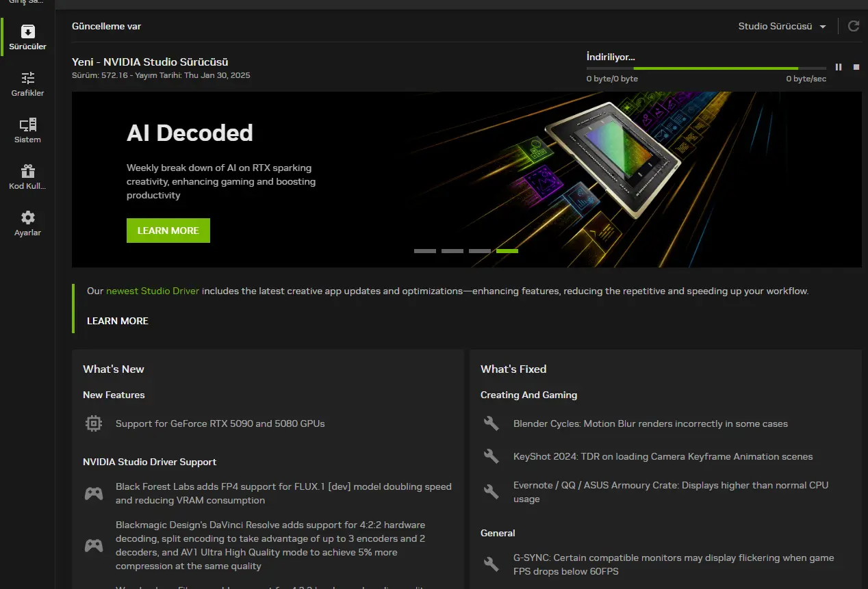Open the Grafikler sliders icon in sidebar
The height and width of the screenshot is (589, 868).
coord(27,78)
